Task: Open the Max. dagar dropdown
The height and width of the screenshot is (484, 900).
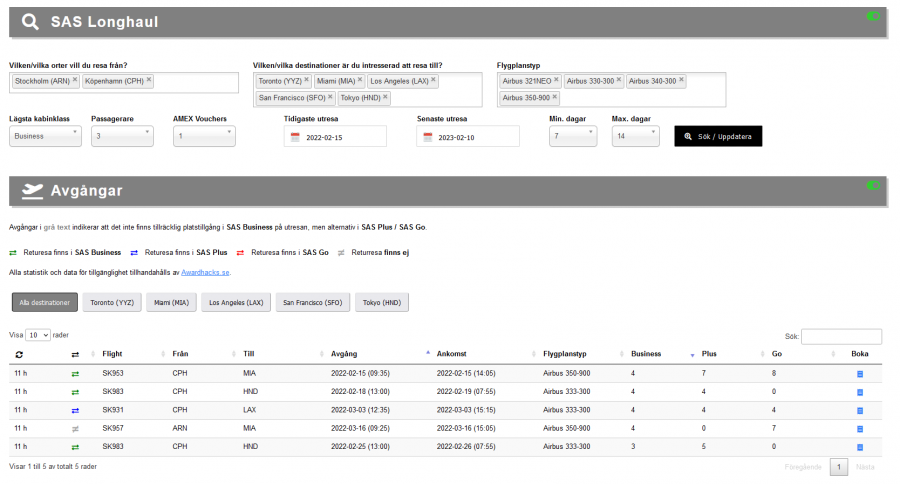Action: tap(635, 136)
